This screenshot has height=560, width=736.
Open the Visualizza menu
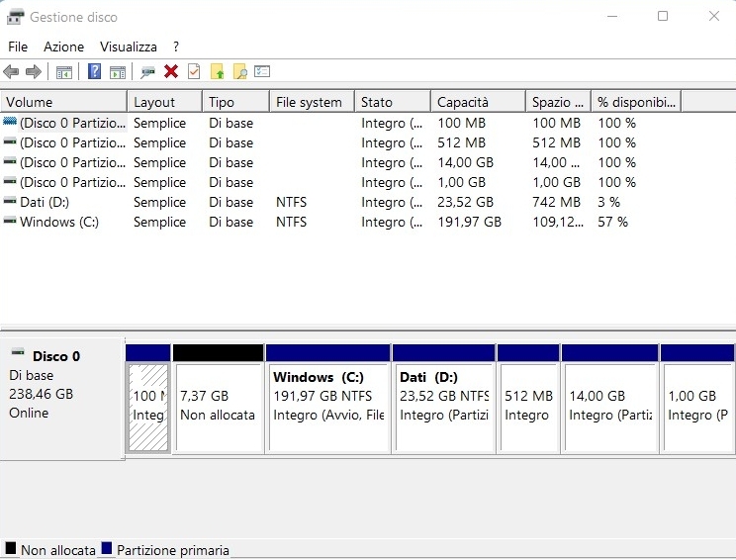pos(129,47)
